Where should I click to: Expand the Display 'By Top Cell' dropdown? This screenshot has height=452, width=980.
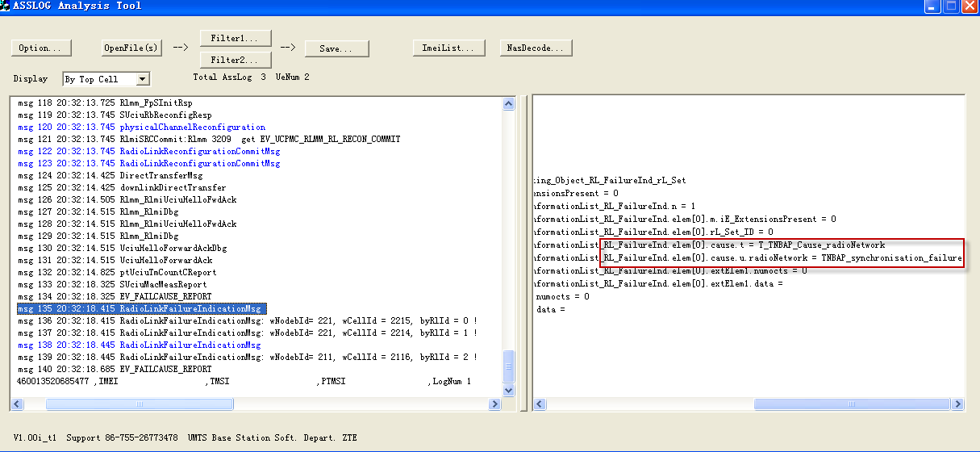pos(142,79)
